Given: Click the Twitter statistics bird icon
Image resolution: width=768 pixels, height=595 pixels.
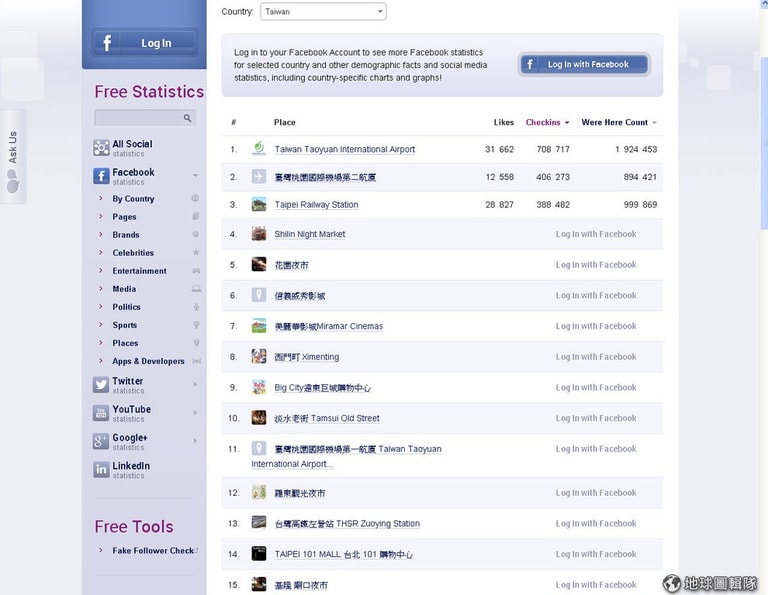Looking at the screenshot, I should pyautogui.click(x=101, y=384).
